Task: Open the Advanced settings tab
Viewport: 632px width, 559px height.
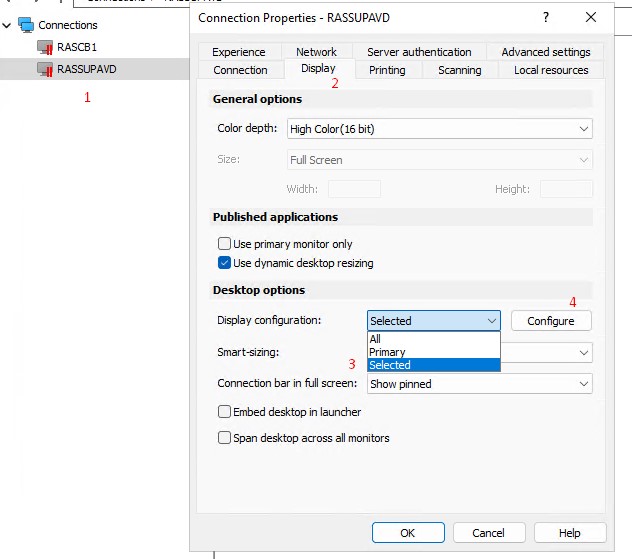Action: click(x=546, y=52)
